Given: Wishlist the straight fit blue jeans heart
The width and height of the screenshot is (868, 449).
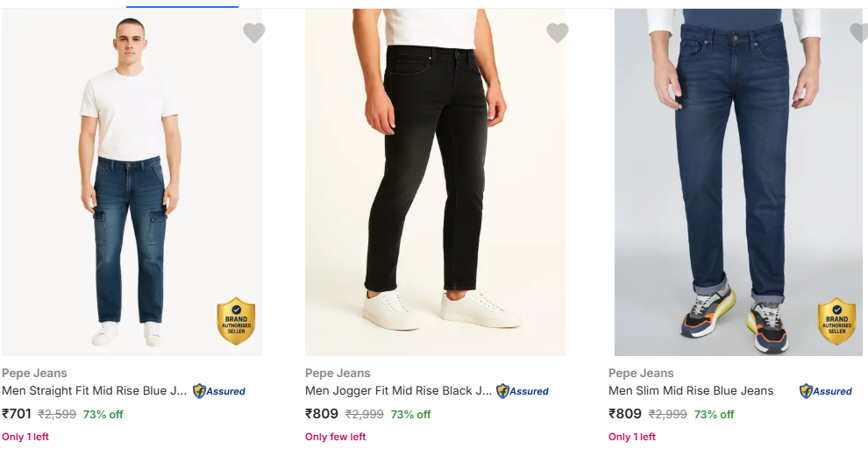Looking at the screenshot, I should 254,32.
